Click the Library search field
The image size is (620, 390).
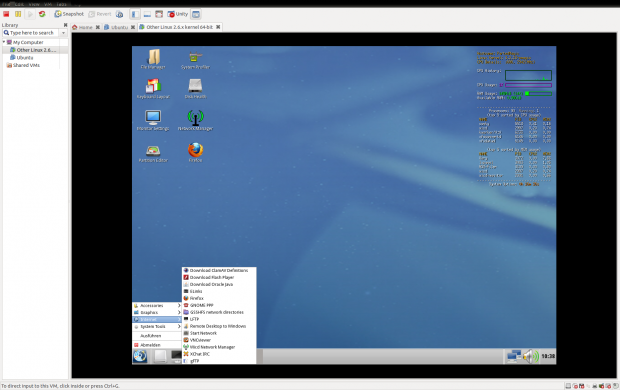tap(31, 33)
